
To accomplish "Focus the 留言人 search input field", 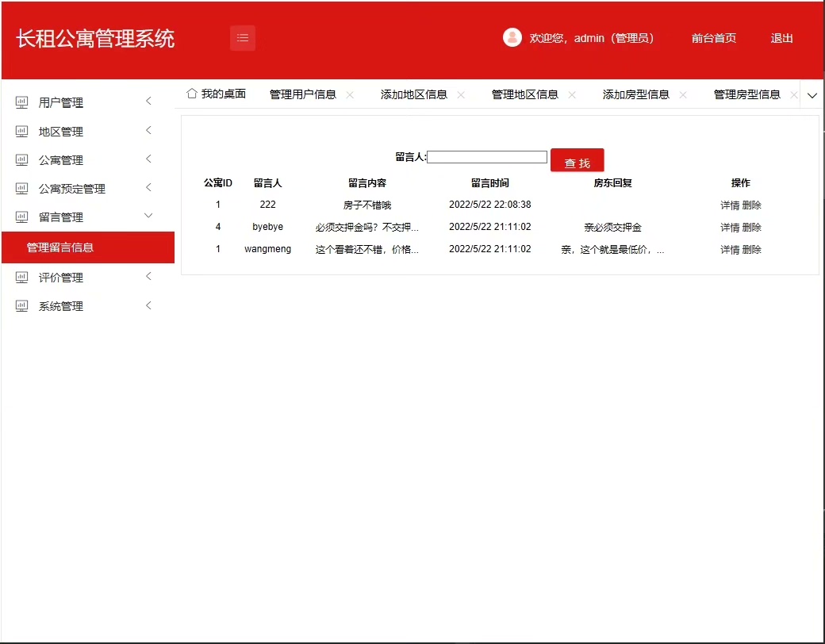I will (x=487, y=157).
